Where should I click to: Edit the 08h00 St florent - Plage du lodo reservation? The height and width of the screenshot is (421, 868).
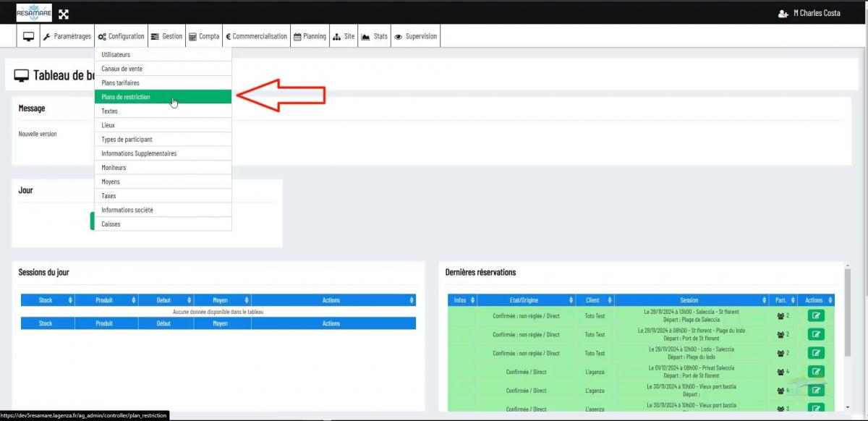click(816, 334)
